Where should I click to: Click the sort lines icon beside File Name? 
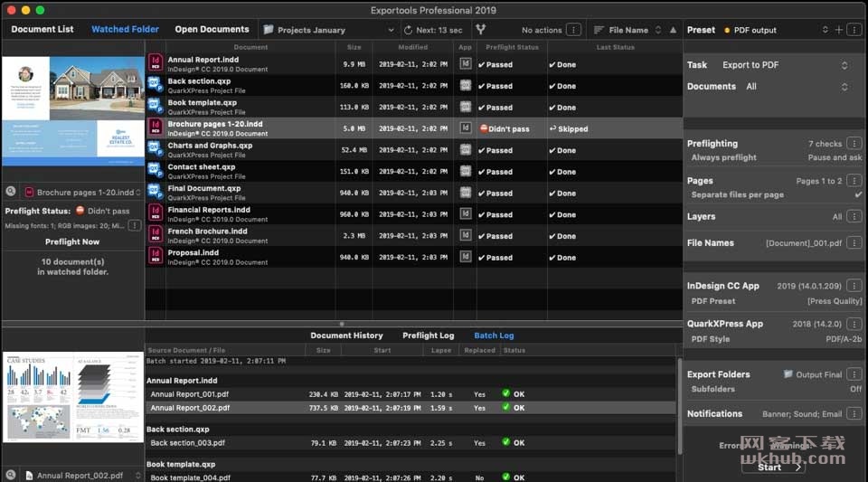click(x=599, y=30)
